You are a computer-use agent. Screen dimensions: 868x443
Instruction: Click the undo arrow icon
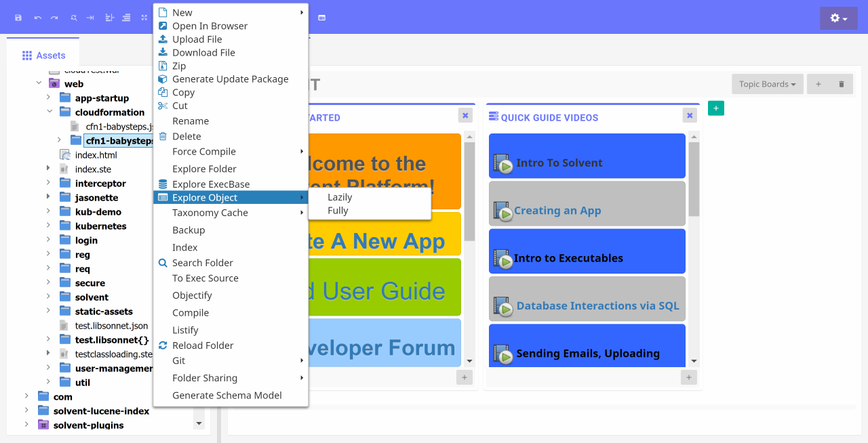pyautogui.click(x=37, y=18)
